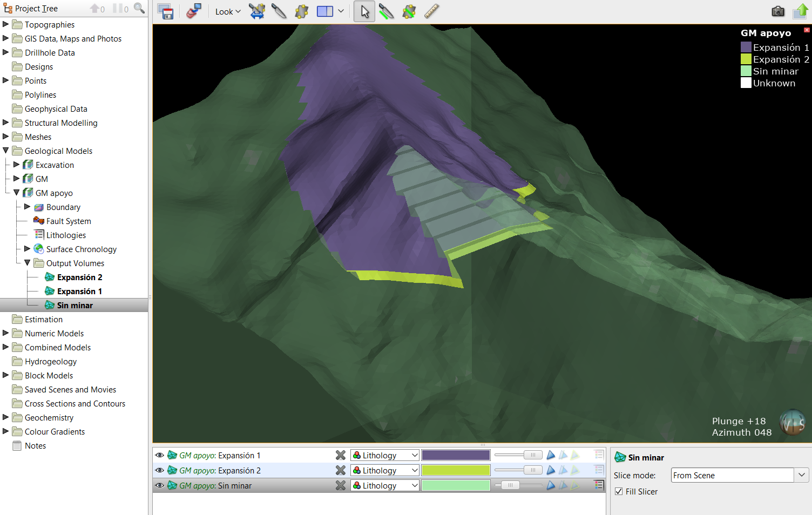Image resolution: width=812 pixels, height=515 pixels.
Task: Click the light green swatch for Sin minar
Action: (x=456, y=485)
